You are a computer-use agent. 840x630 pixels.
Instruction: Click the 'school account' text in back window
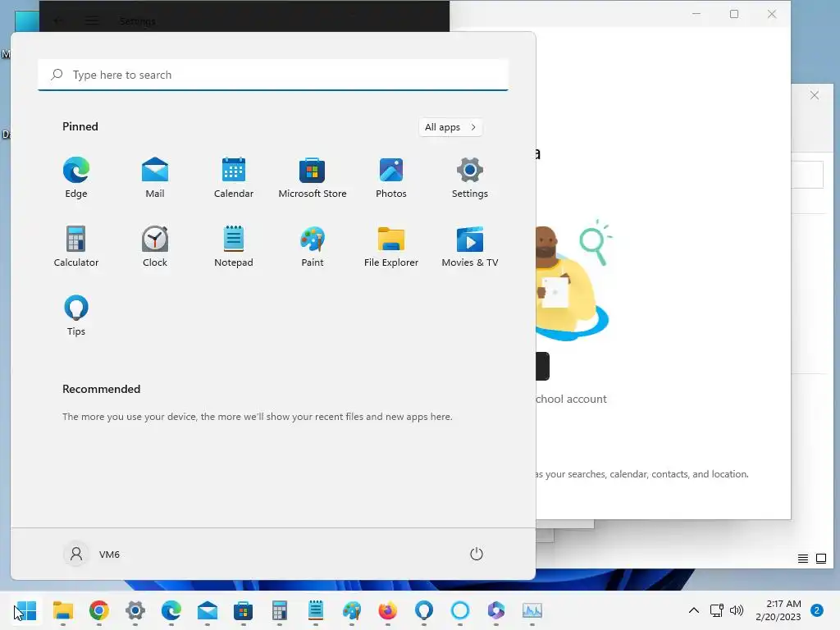pyautogui.click(x=571, y=399)
